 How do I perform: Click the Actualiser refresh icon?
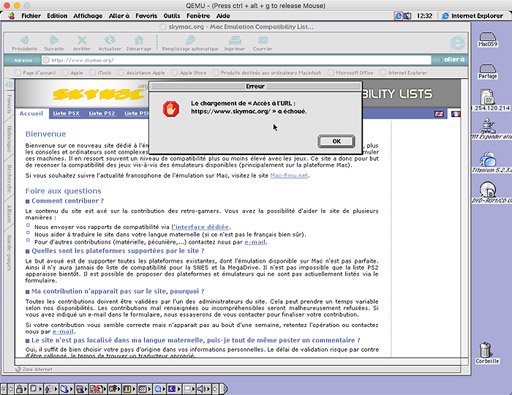(x=110, y=40)
